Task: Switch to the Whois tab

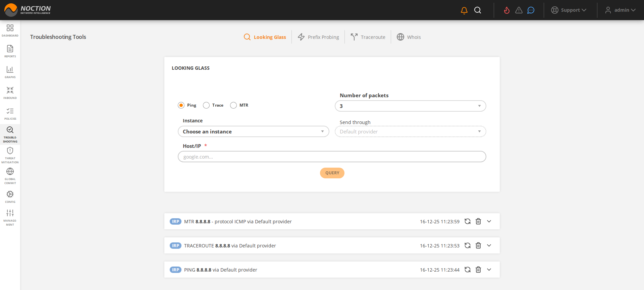Action: click(409, 37)
